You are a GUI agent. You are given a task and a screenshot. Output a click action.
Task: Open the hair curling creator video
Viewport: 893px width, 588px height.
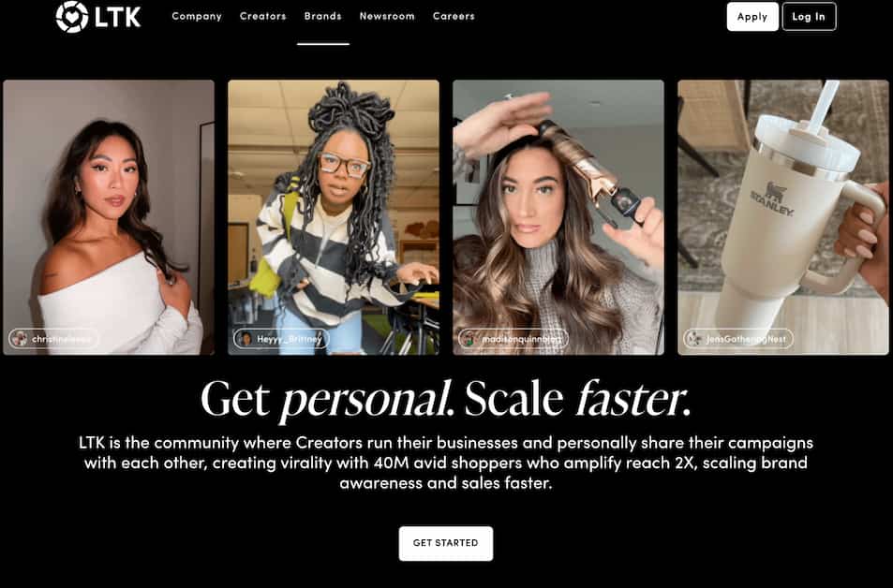558,217
